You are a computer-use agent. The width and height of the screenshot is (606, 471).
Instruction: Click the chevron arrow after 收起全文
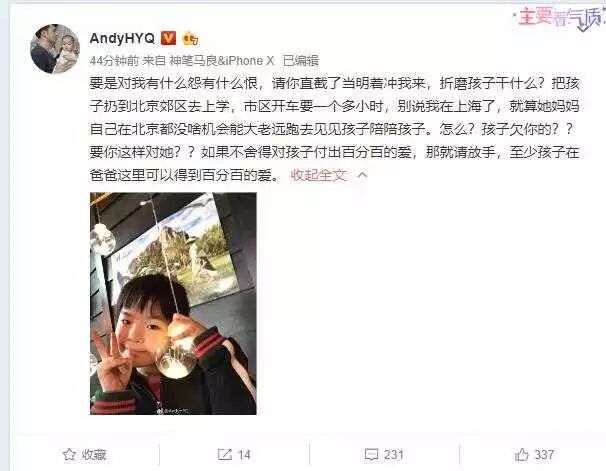pos(362,175)
